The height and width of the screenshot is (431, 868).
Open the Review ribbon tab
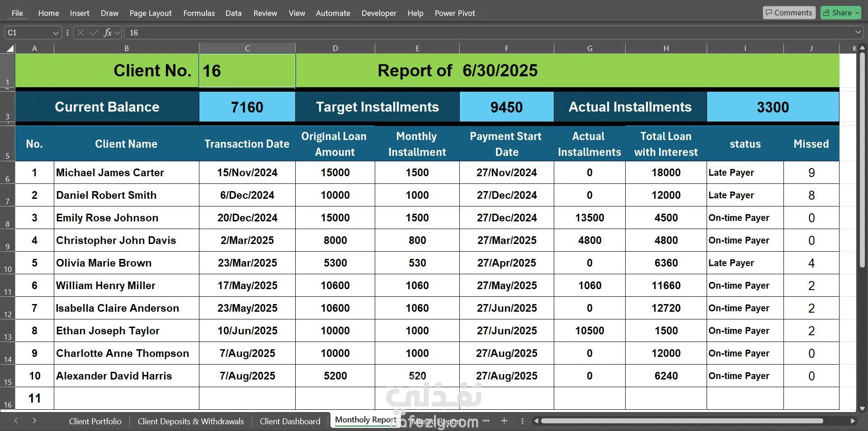point(265,13)
